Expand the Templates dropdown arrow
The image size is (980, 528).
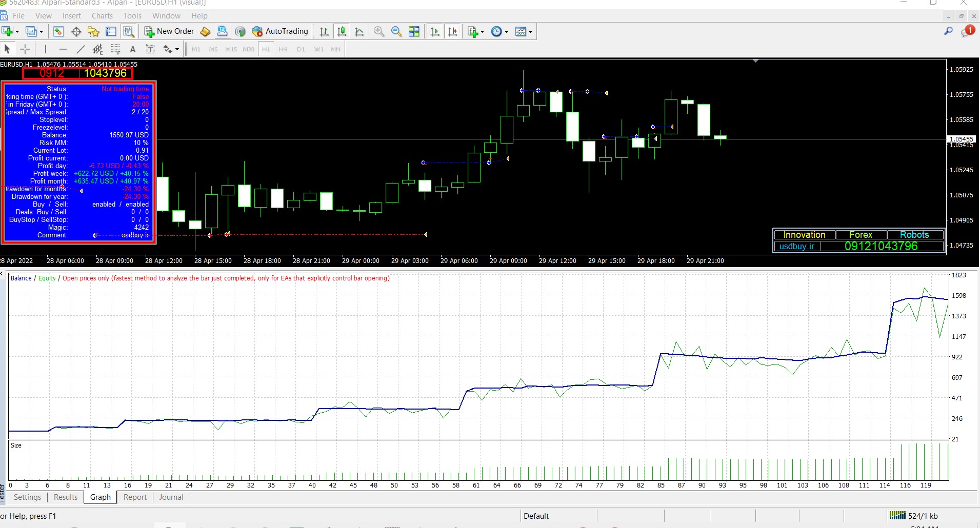[x=531, y=32]
